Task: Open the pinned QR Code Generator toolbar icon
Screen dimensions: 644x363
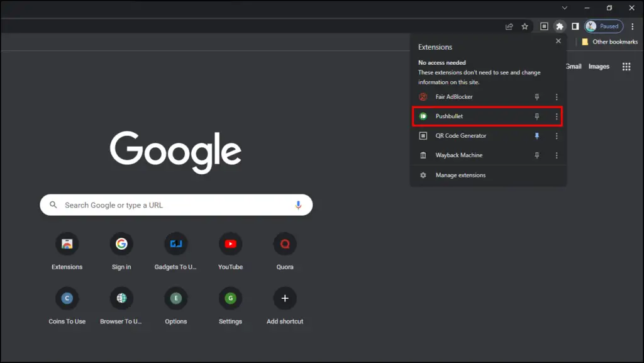Action: click(544, 26)
